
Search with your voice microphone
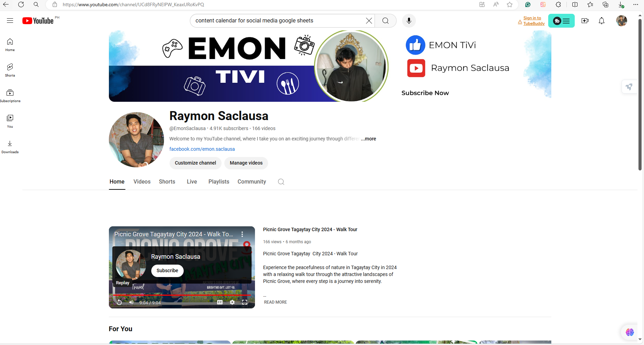(409, 21)
